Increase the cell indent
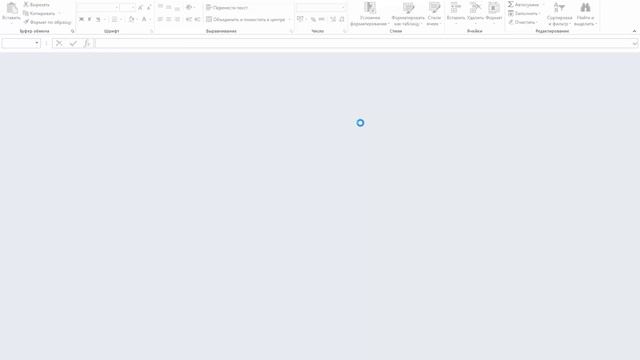The height and width of the screenshot is (360, 640). 197,19
